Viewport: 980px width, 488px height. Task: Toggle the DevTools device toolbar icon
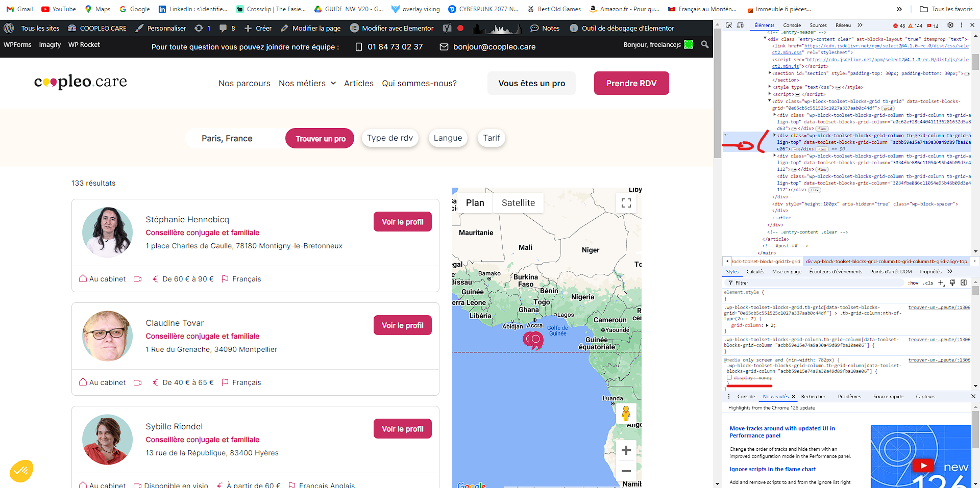tap(740, 25)
